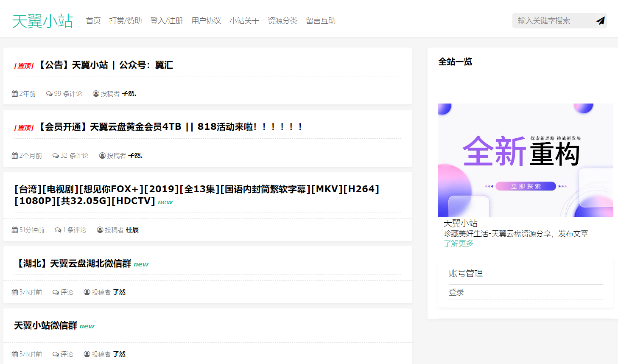Click comment bubble icon showing 99 条评论
The width and height of the screenshot is (618, 364).
pos(49,94)
